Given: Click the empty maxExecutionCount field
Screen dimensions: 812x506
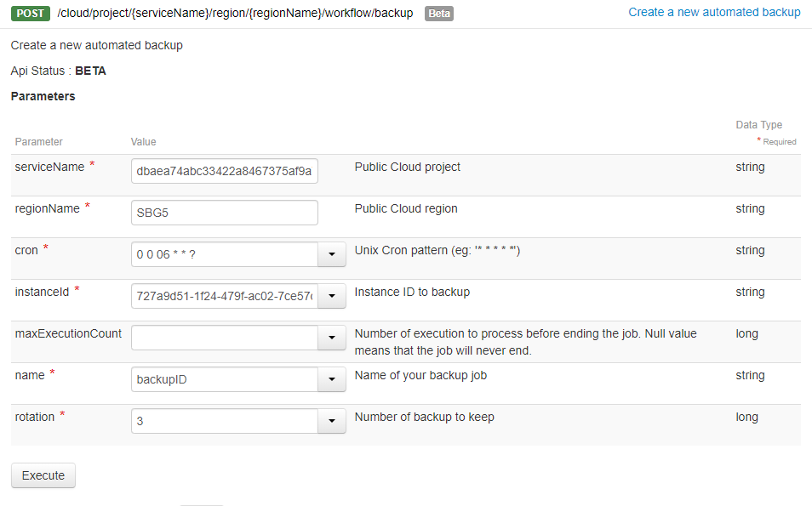Looking at the screenshot, I should click(x=224, y=338).
